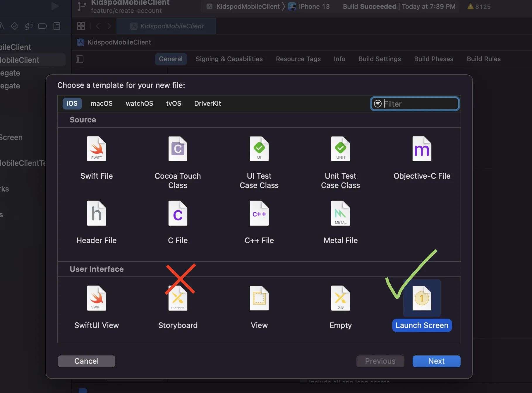The width and height of the screenshot is (532, 393).
Task: Click the warning triangle showing 8125 issues
Action: tap(479, 6)
